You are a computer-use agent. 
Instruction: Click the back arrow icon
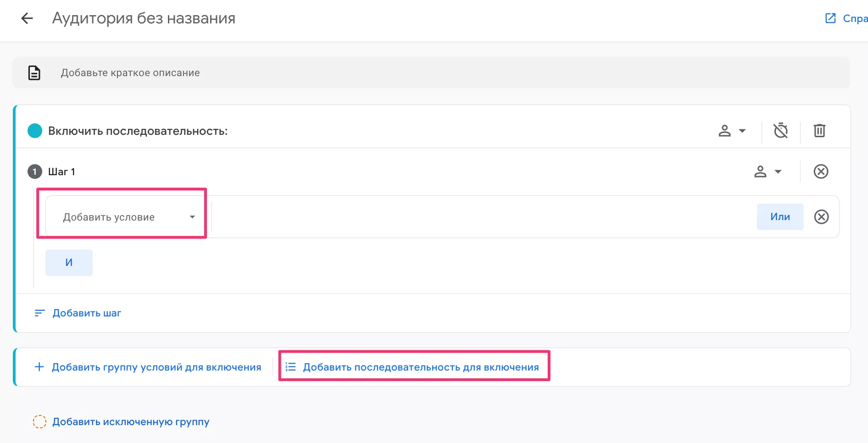tap(27, 18)
